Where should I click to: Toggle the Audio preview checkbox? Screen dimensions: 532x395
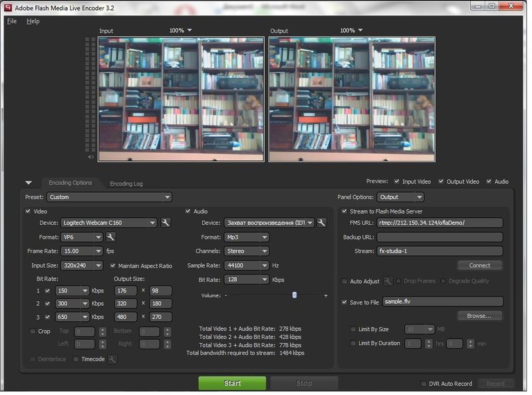pos(489,182)
